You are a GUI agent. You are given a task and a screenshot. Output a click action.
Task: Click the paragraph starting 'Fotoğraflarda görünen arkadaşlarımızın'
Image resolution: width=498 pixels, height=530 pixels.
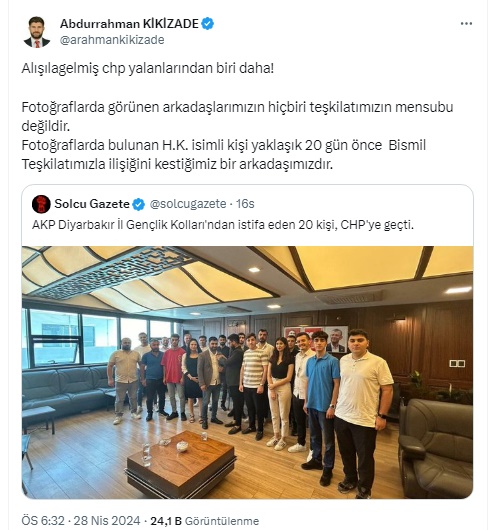click(x=237, y=117)
